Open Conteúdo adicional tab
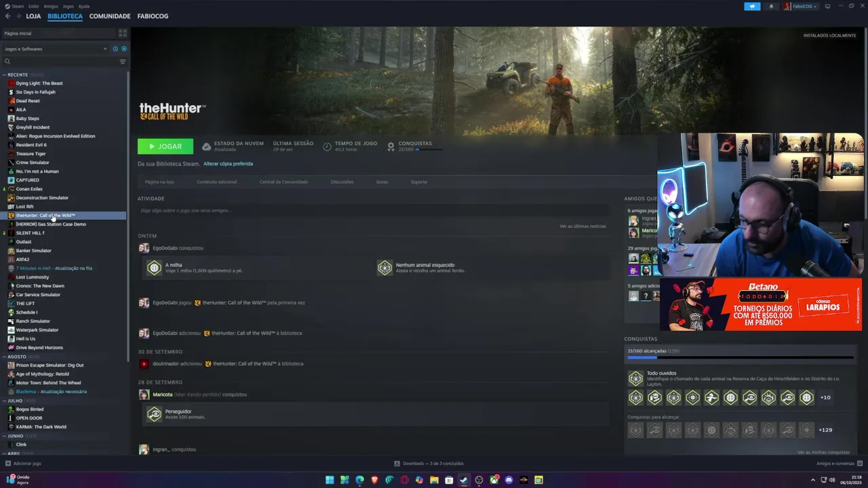Screen dimensions: 868x488 pos(217,182)
